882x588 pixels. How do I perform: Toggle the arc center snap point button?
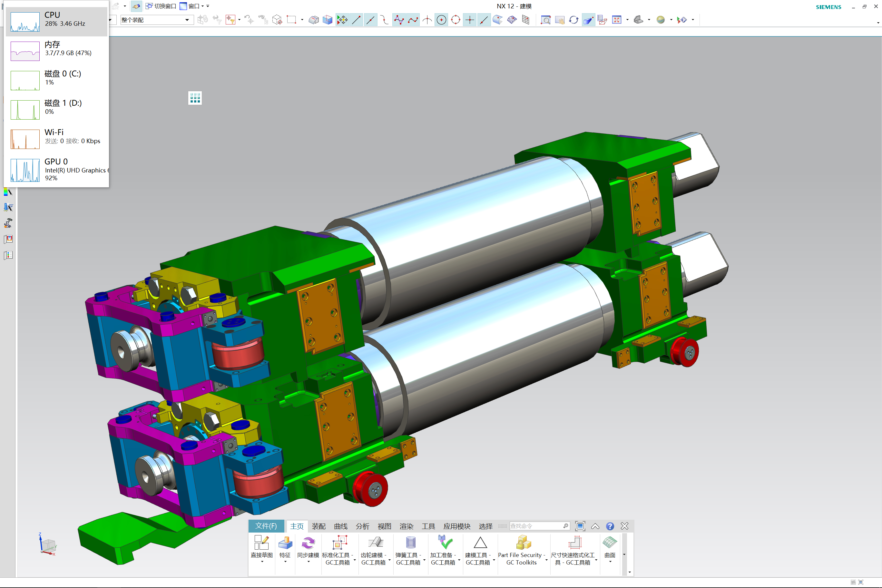pos(441,20)
